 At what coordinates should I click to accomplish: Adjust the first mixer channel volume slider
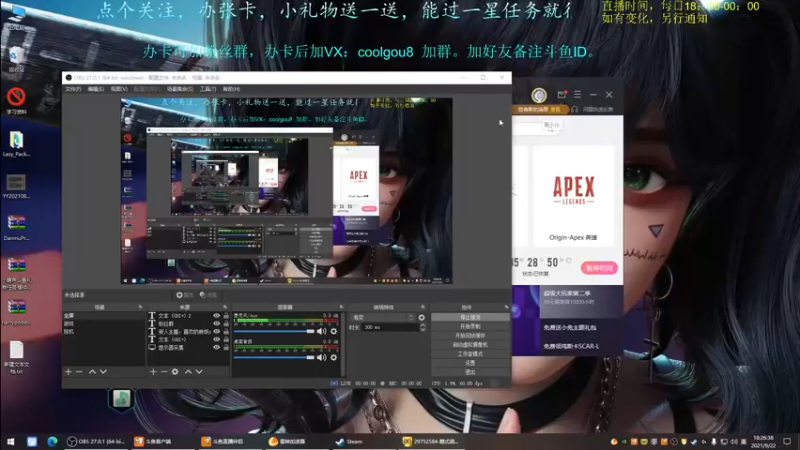pyautogui.click(x=274, y=331)
